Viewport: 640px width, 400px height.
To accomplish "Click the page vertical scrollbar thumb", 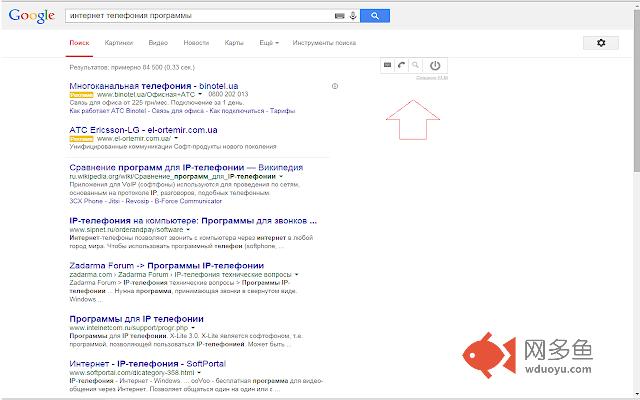I will [637, 90].
